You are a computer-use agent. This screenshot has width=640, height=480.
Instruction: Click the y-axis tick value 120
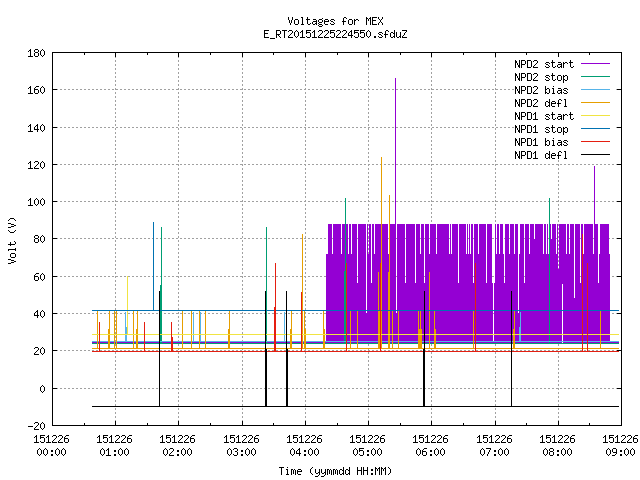[36, 165]
